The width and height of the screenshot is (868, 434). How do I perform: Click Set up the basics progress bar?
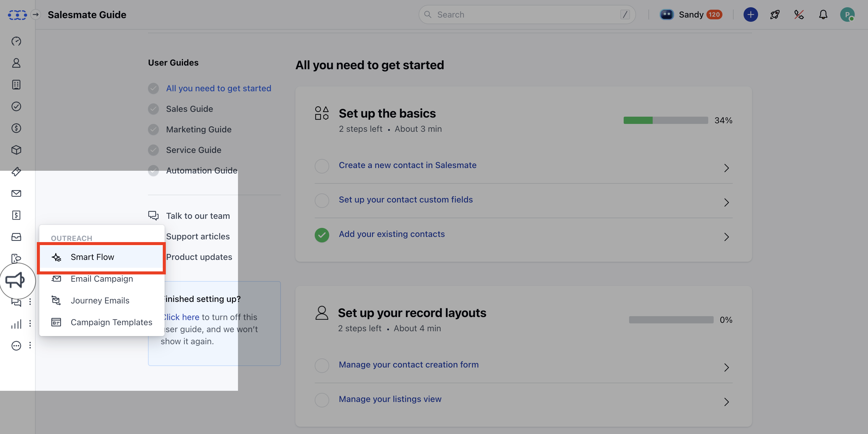click(x=665, y=120)
